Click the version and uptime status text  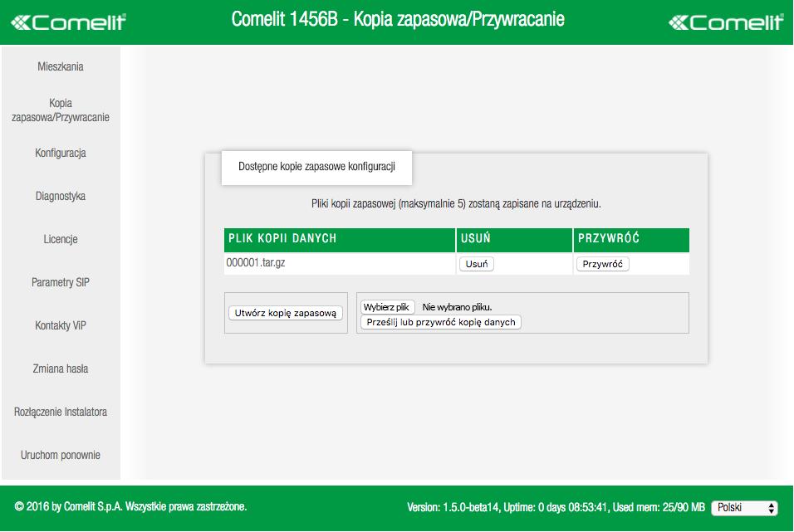(x=556, y=507)
